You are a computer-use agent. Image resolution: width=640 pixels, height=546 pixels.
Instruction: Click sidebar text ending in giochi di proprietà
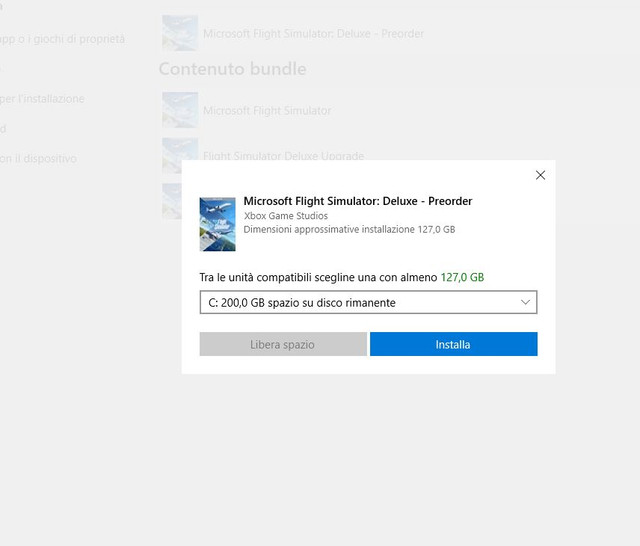click(62, 39)
